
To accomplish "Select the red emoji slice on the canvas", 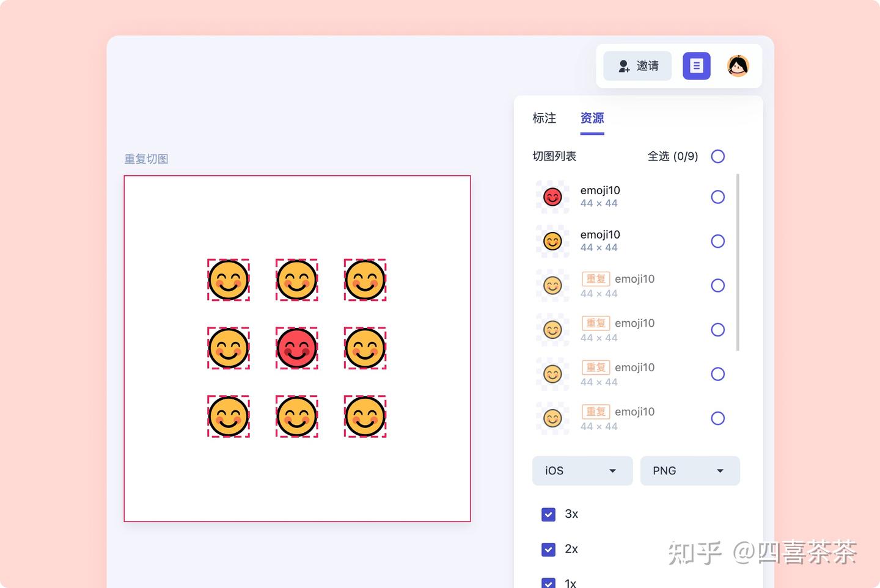I will click(297, 348).
